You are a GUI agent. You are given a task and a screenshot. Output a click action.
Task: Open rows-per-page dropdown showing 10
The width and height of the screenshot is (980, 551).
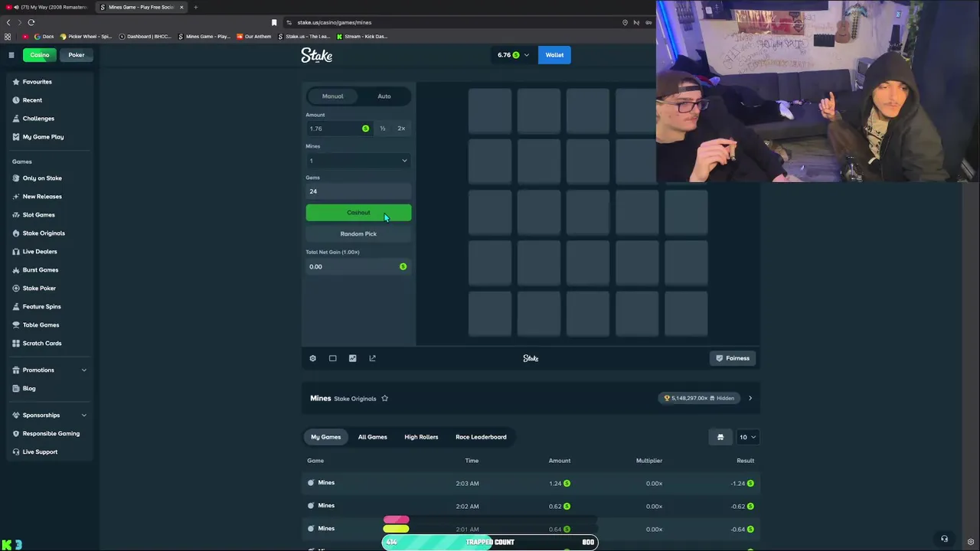747,437
